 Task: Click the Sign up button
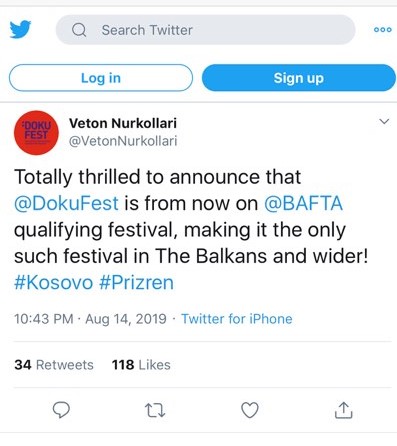coord(299,78)
